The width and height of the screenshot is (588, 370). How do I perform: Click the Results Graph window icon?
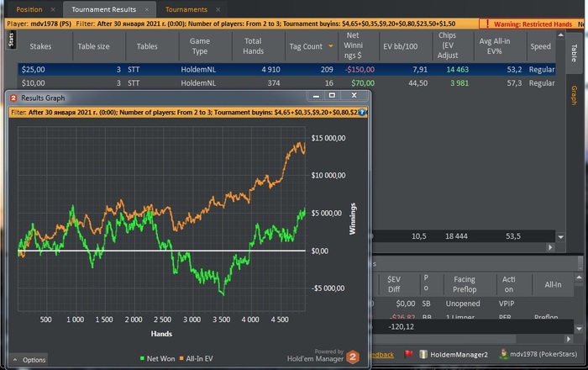(13, 98)
